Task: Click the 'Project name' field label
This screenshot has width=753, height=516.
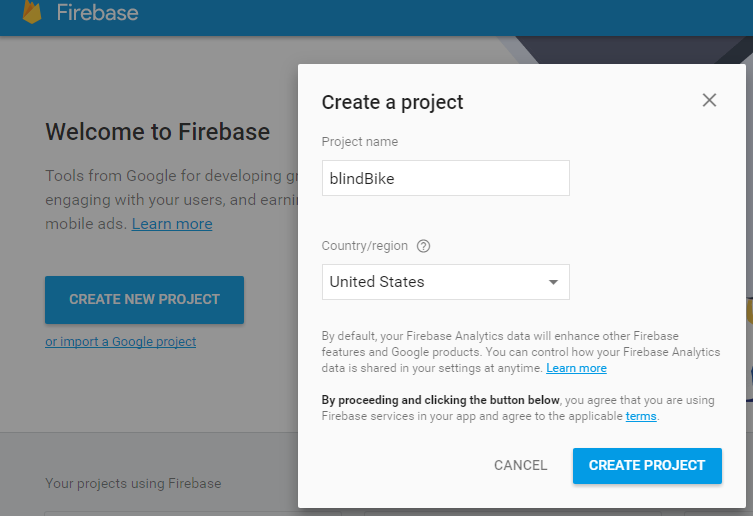Action: coord(359,142)
